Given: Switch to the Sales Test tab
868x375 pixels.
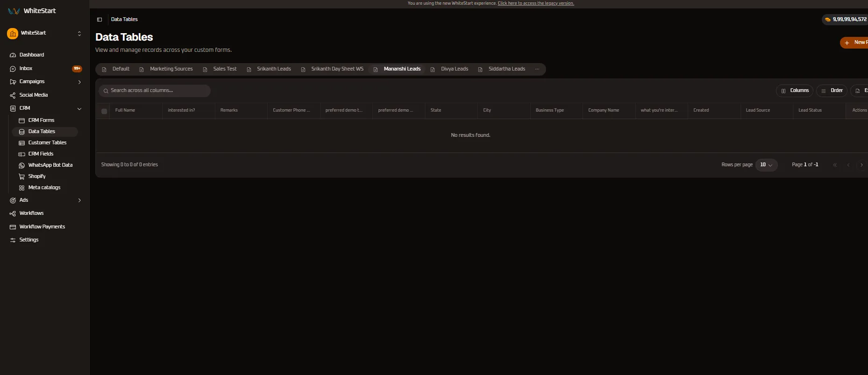Looking at the screenshot, I should click(220, 69).
